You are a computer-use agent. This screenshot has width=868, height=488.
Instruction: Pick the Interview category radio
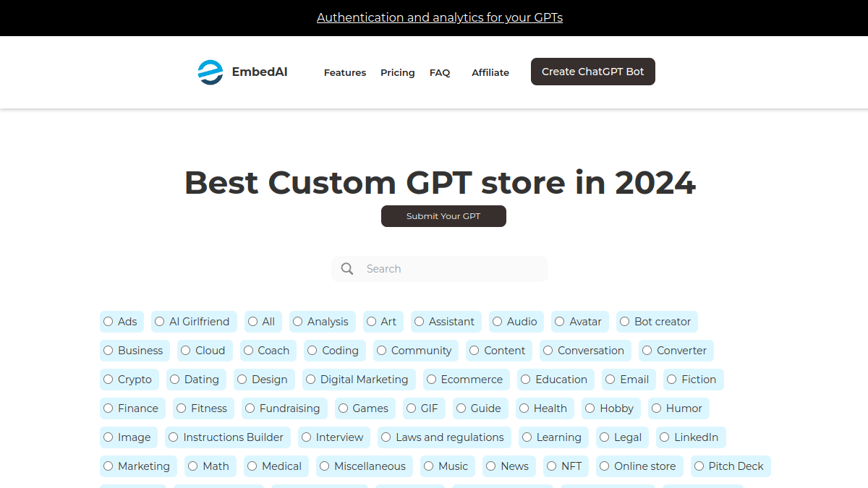pyautogui.click(x=307, y=437)
